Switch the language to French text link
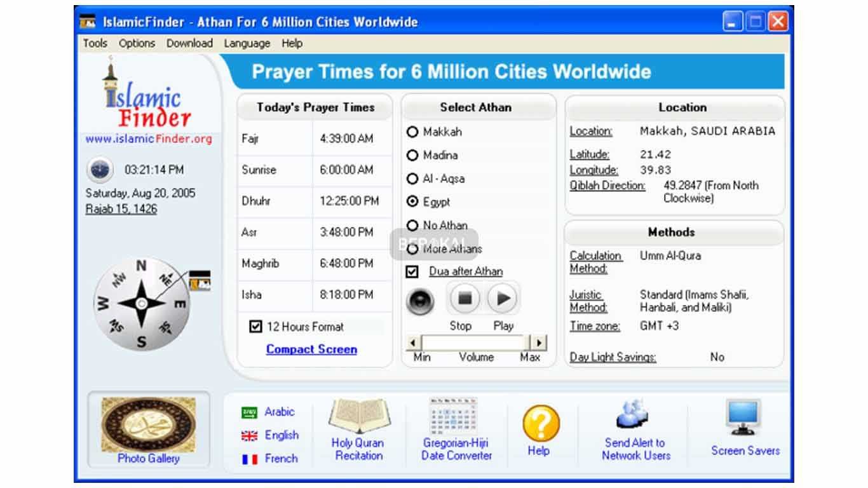Viewport: 868px width, 488px height. pos(281,458)
